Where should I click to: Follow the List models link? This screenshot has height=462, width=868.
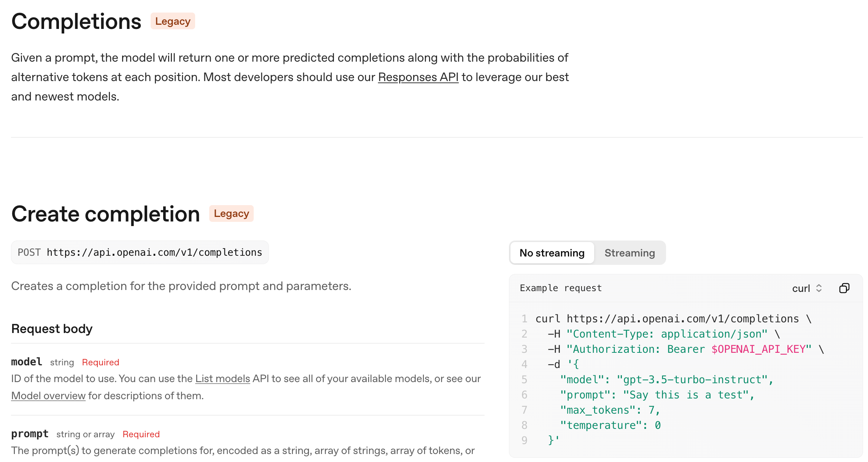[x=223, y=379]
